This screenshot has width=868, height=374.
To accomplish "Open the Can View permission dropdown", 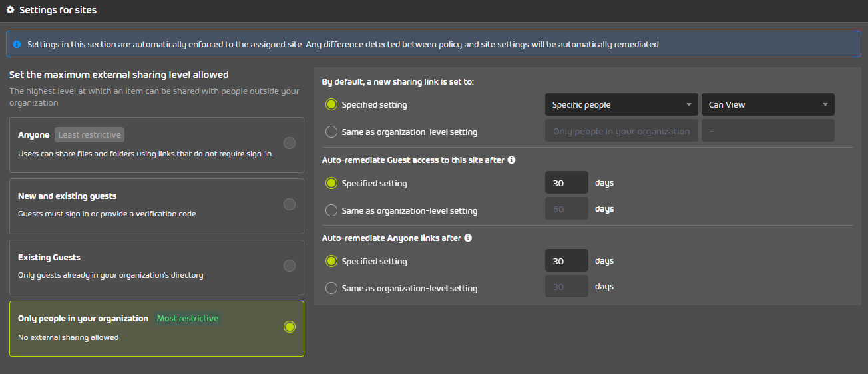I will click(768, 104).
